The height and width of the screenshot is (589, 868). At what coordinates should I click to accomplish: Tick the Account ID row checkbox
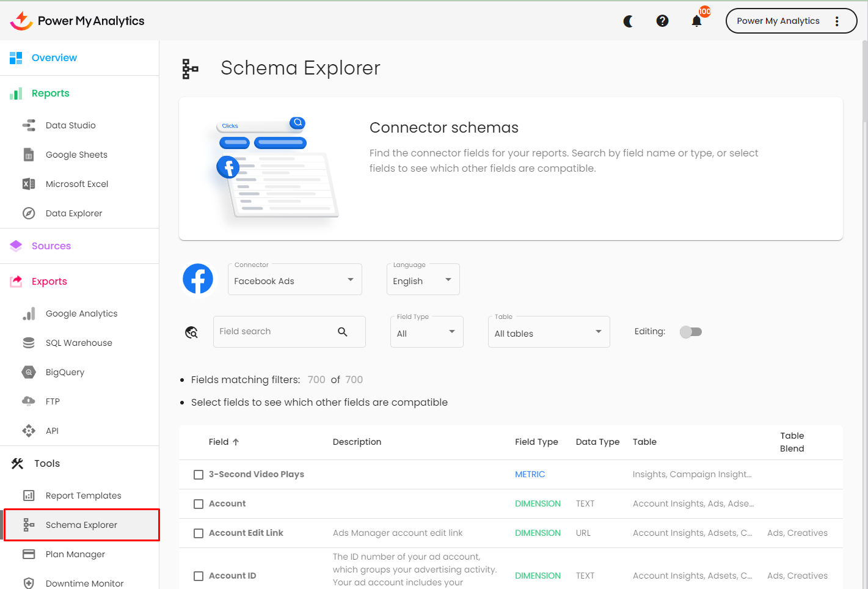point(199,576)
